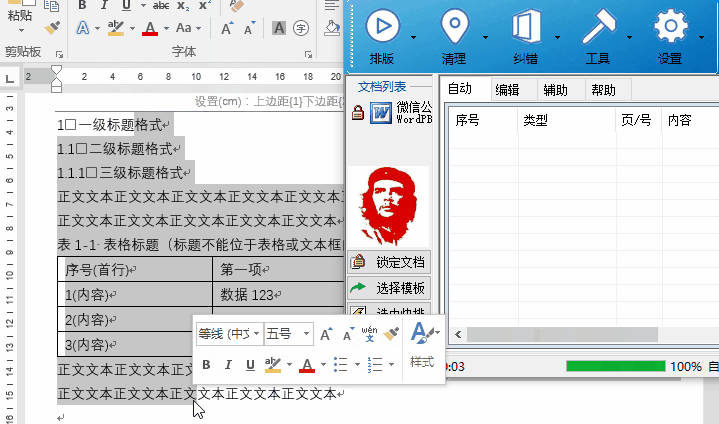Click the lock icon beside the document list entry
The height and width of the screenshot is (424, 719).
point(358,113)
